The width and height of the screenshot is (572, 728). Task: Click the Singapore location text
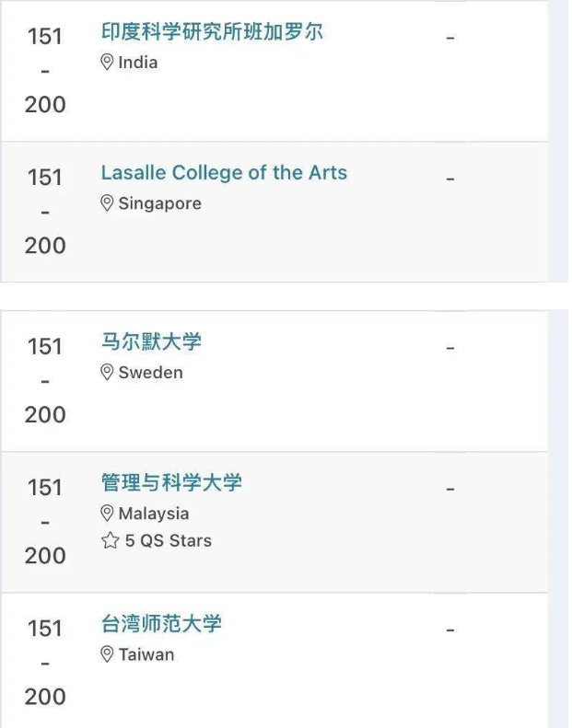pos(160,203)
